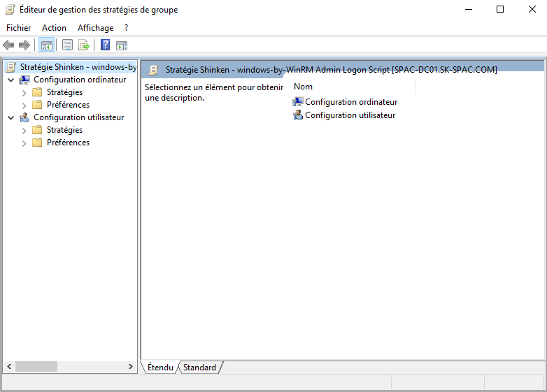Expand Préférences under Configuration utilisateur
This screenshot has height=392, width=547.
click(x=24, y=143)
